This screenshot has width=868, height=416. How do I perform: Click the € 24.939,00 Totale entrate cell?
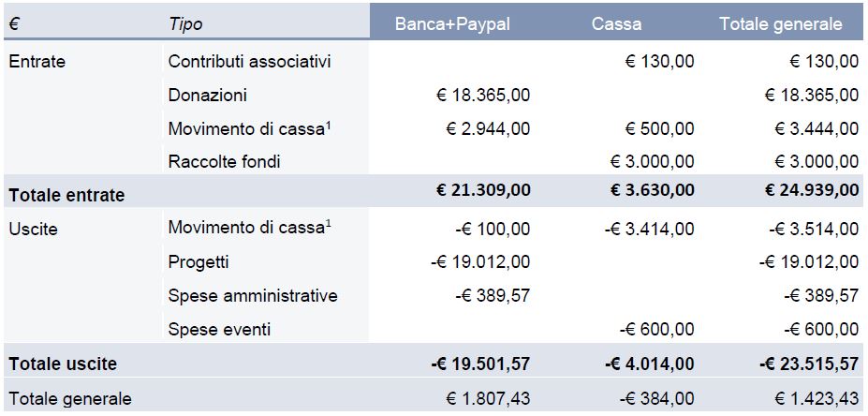click(x=811, y=190)
